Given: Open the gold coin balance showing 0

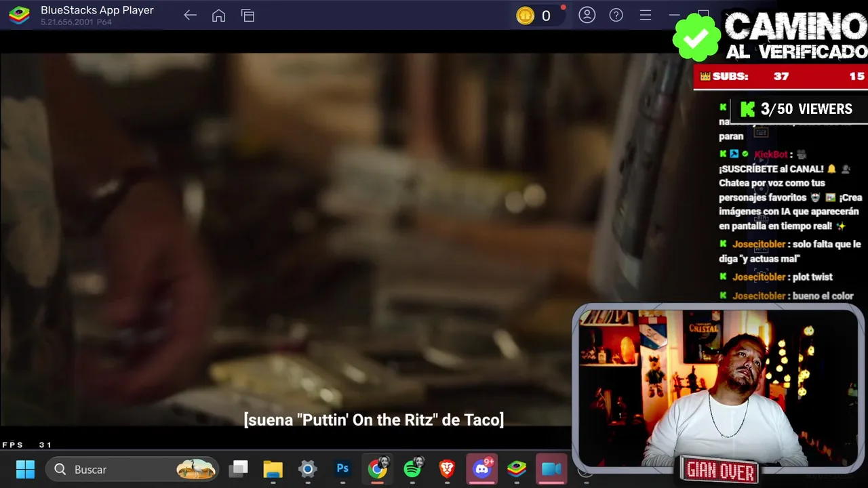Looking at the screenshot, I should 535,16.
